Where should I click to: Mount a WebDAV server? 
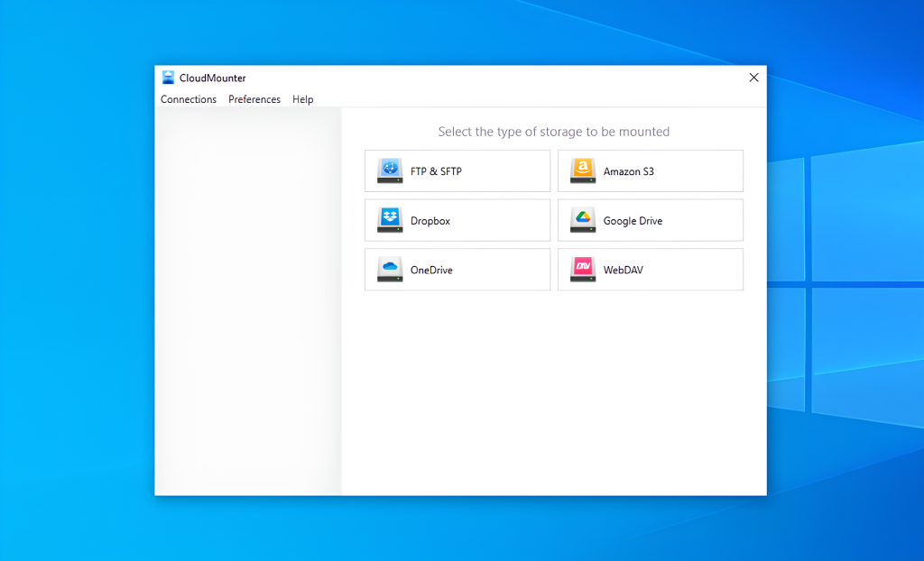click(651, 269)
